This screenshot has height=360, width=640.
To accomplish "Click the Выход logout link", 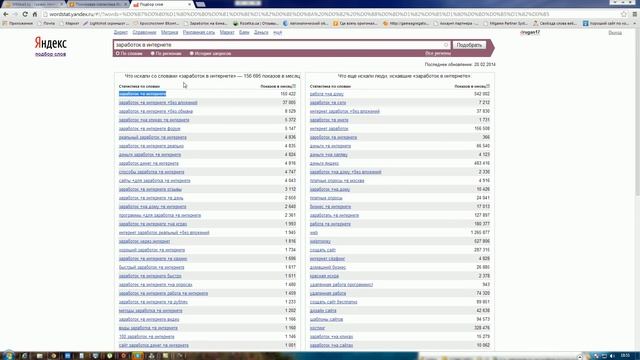I will 615,32.
